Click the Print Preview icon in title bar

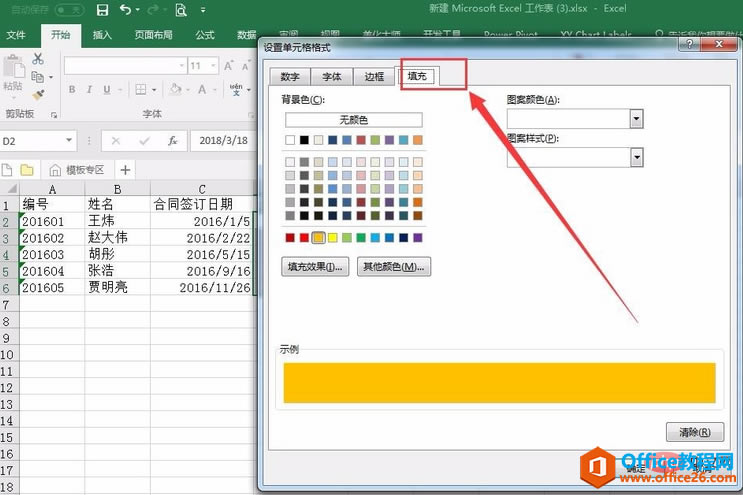(x=181, y=10)
